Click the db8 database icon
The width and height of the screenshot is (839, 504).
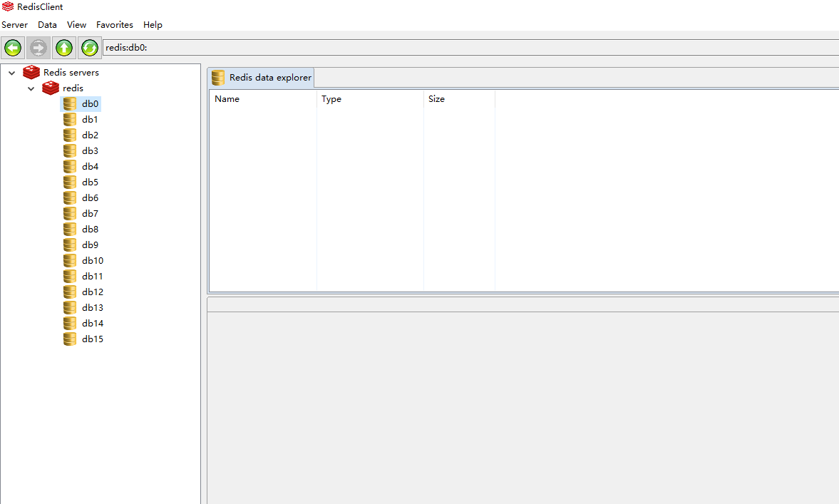tap(70, 229)
